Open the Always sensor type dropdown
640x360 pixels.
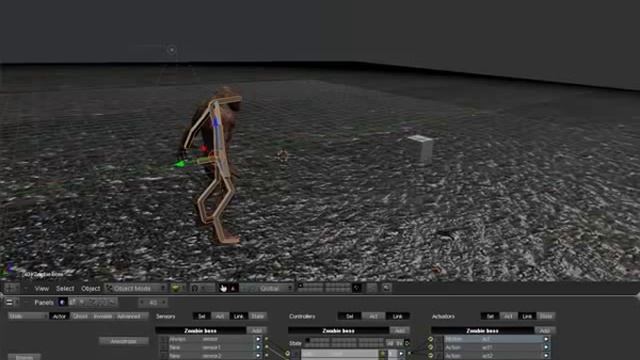pyautogui.click(x=184, y=339)
